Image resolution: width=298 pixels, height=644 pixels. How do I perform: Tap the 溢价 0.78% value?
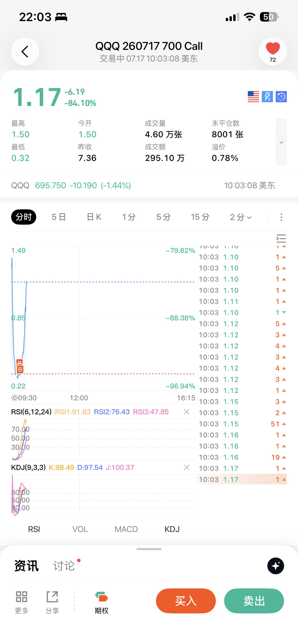(225, 158)
